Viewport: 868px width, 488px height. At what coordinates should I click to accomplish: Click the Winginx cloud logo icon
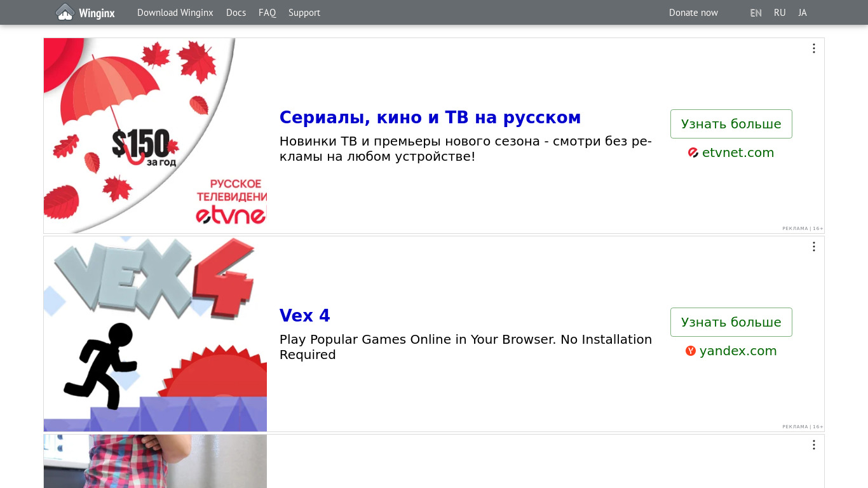pos(65,12)
